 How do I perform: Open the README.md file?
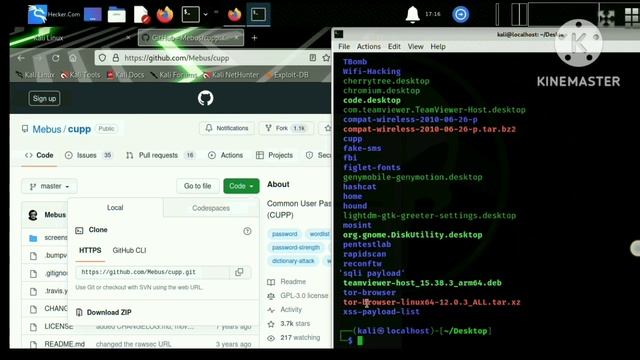coord(64,344)
